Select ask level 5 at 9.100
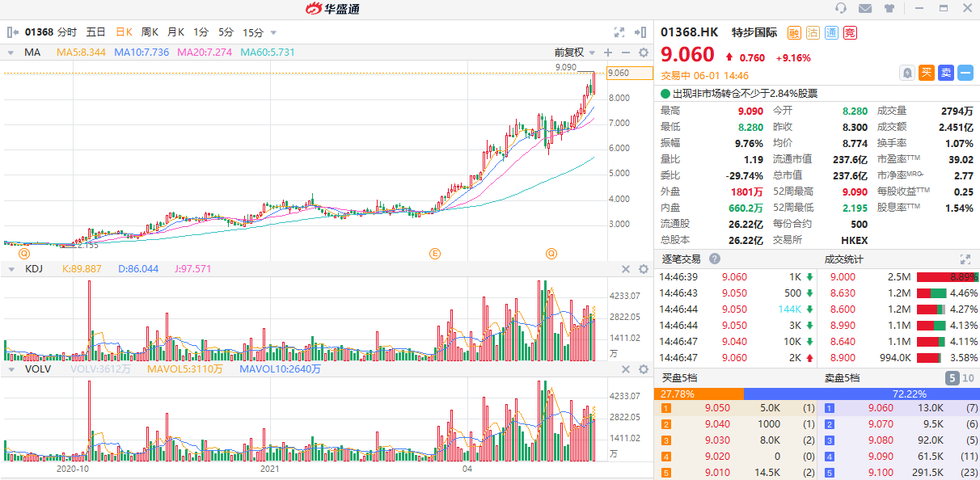Image resolution: width=980 pixels, height=480 pixels. click(x=899, y=472)
